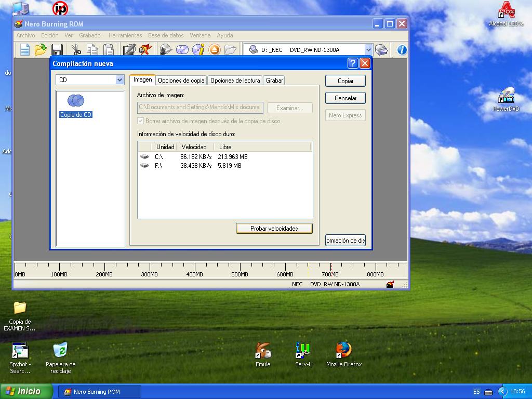Select the Copia de CD compilation icon
The image size is (532, 399).
(x=76, y=106)
